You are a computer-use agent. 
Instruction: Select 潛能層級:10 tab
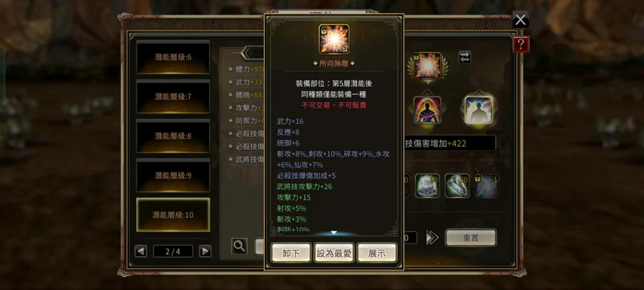(173, 215)
